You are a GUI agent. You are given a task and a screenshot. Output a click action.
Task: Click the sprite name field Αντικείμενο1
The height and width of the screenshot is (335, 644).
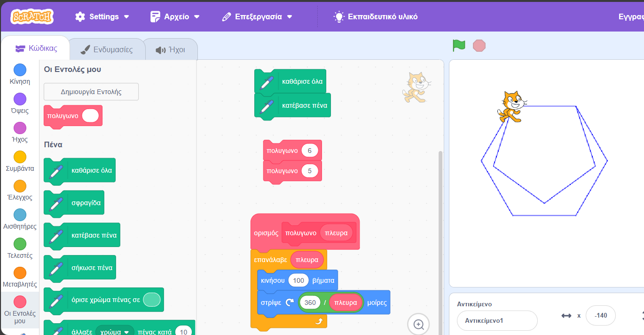click(497, 320)
